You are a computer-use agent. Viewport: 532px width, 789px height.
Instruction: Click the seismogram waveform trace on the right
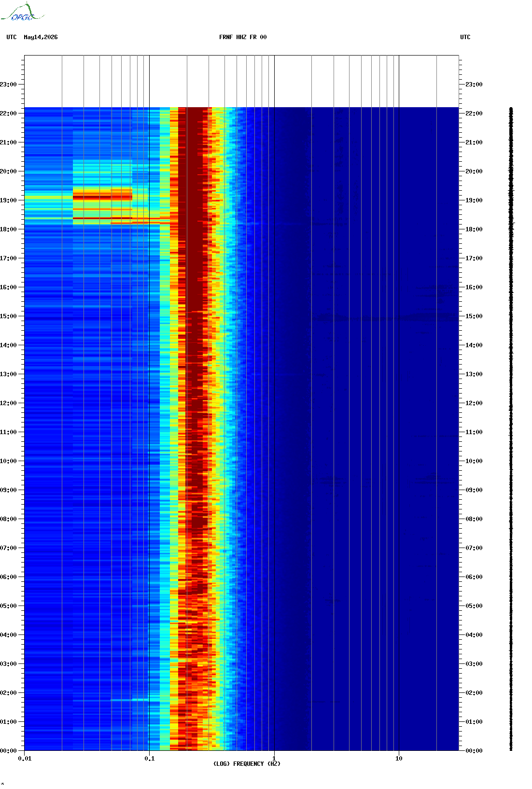point(511,429)
